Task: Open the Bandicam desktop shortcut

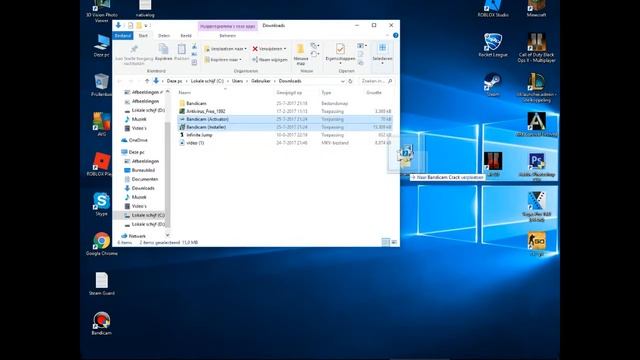Action: pyautogui.click(x=101, y=323)
